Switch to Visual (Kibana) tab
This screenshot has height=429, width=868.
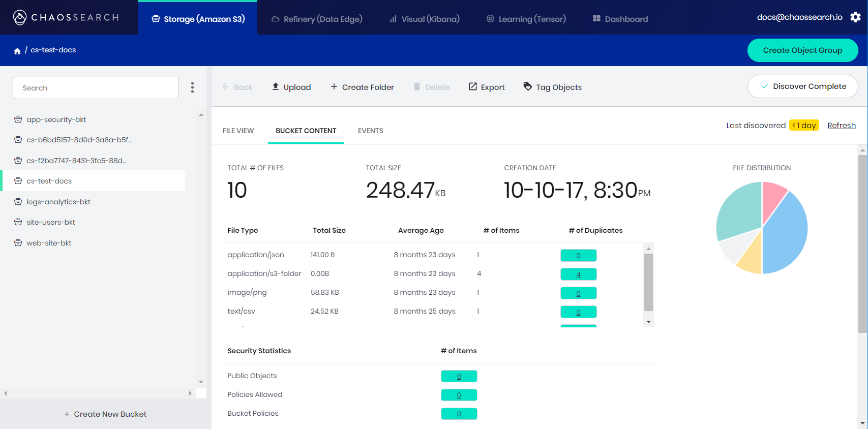[425, 19]
